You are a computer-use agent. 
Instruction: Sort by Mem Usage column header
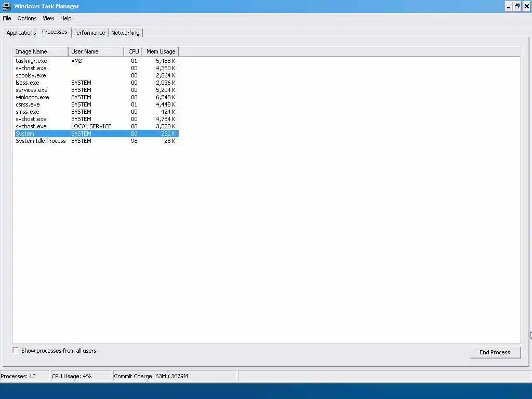coord(161,51)
